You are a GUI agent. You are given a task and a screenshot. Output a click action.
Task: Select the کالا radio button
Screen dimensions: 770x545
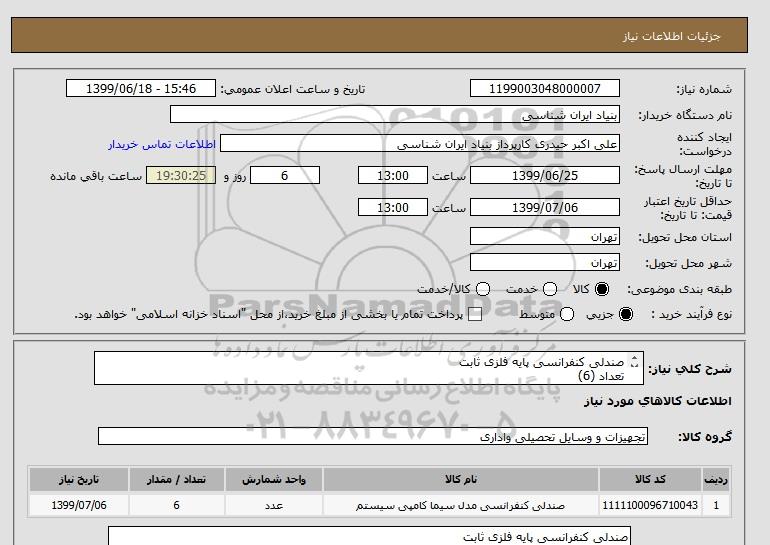(602, 289)
